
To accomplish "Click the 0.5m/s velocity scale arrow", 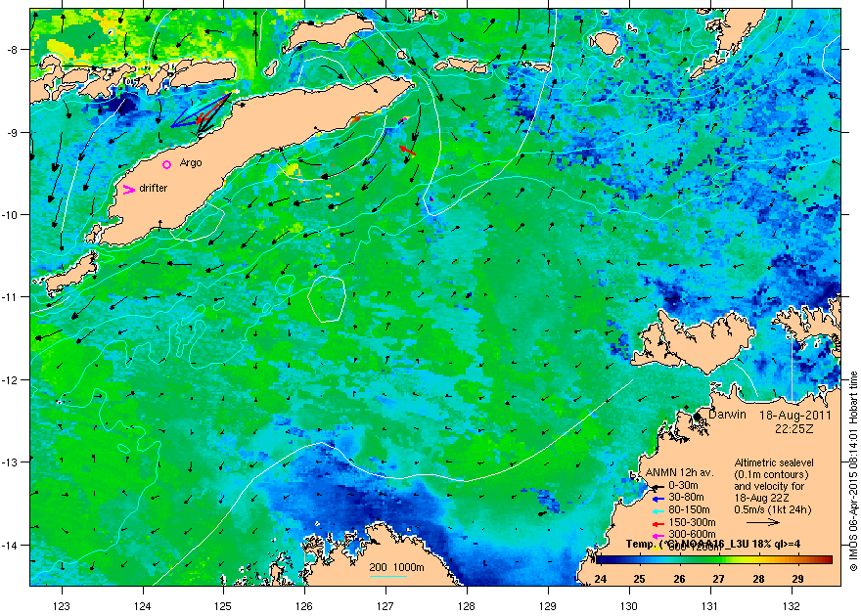I will (x=763, y=522).
